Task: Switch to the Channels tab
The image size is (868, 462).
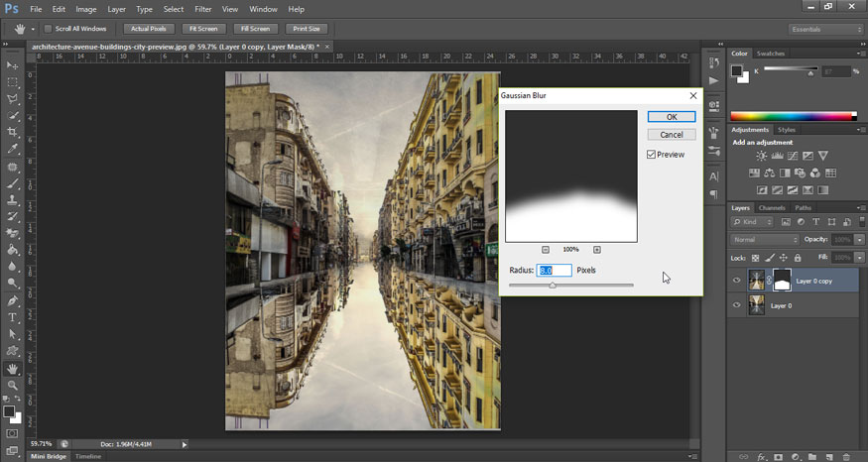Action: click(x=772, y=208)
